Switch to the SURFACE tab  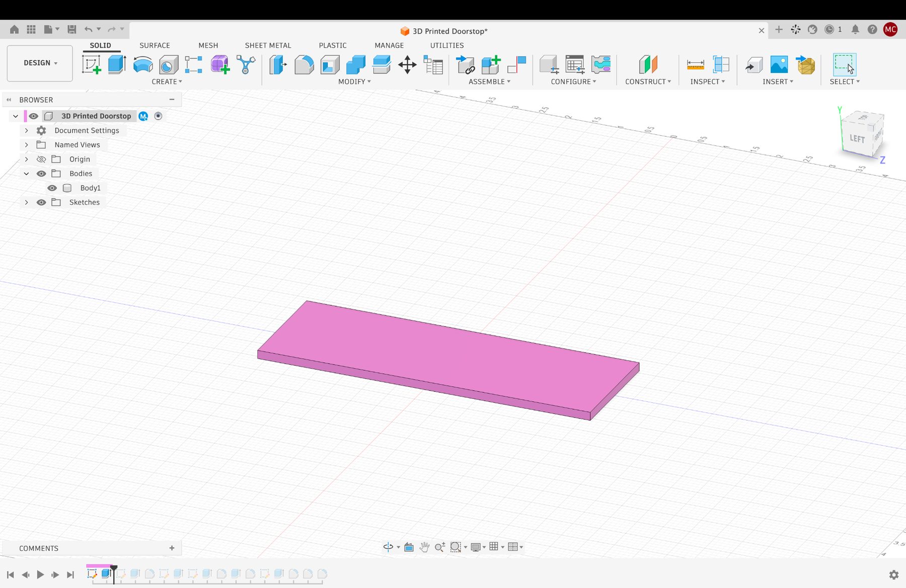coord(155,45)
